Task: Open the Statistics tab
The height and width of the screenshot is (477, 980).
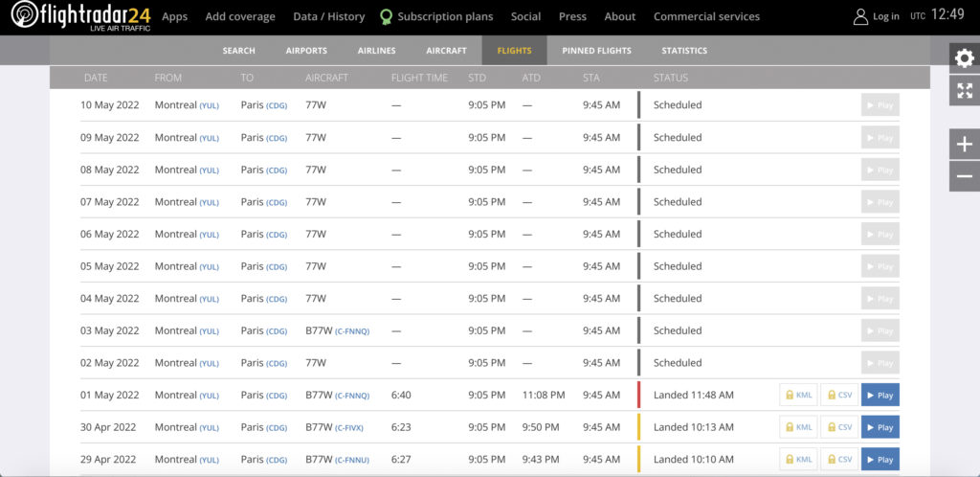Action: pyautogui.click(x=684, y=51)
